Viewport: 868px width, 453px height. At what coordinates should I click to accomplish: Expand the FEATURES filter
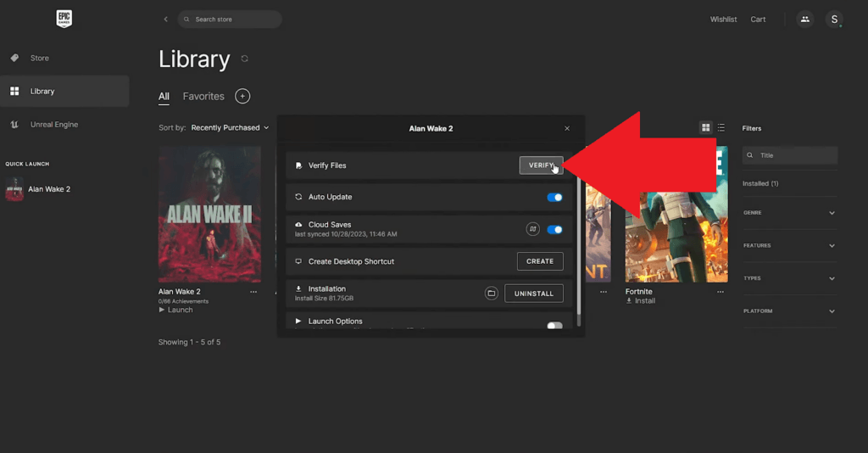coord(789,246)
